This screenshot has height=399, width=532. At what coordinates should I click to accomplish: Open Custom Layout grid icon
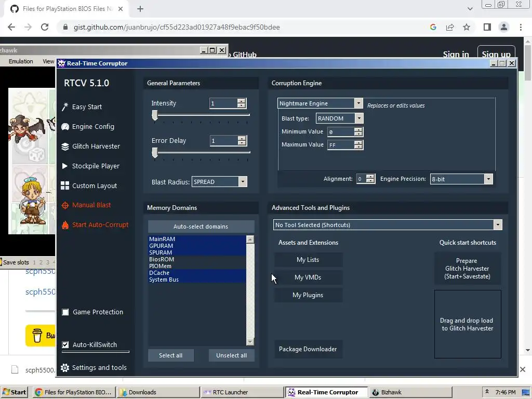point(65,185)
